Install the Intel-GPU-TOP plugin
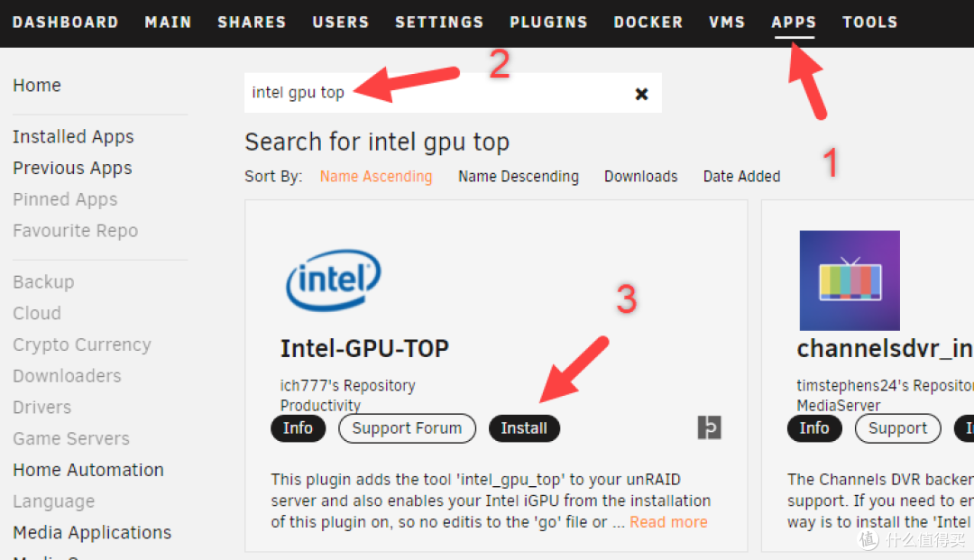Image resolution: width=974 pixels, height=560 pixels. point(524,428)
